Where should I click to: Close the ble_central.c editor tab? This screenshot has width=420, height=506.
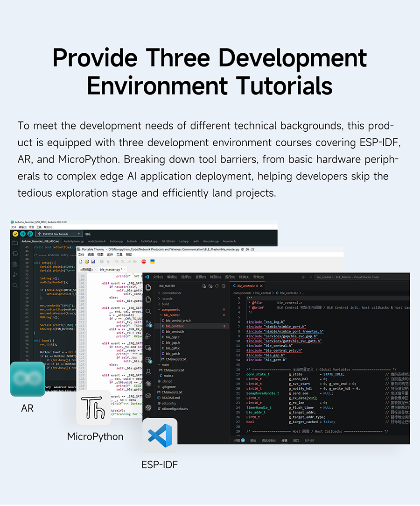coord(261,286)
